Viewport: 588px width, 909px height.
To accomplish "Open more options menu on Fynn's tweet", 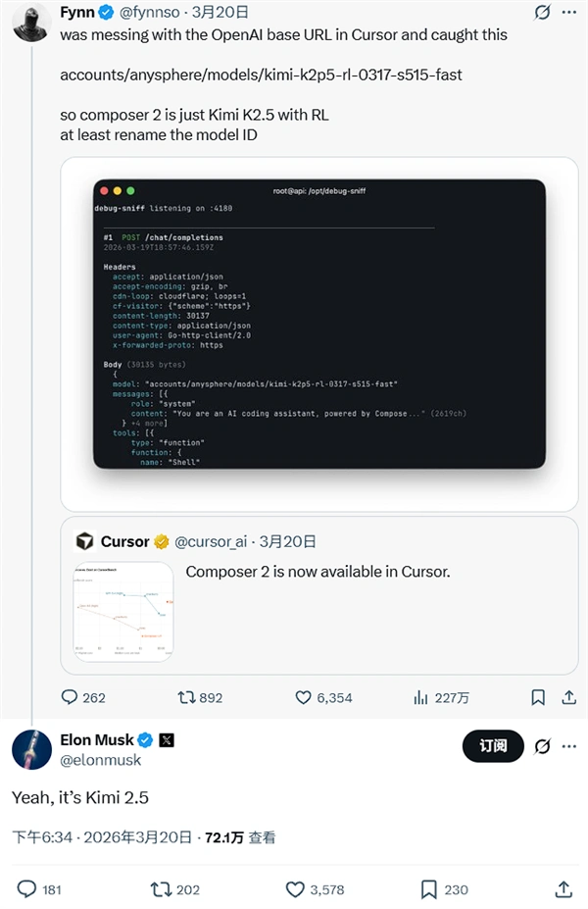I will point(568,12).
